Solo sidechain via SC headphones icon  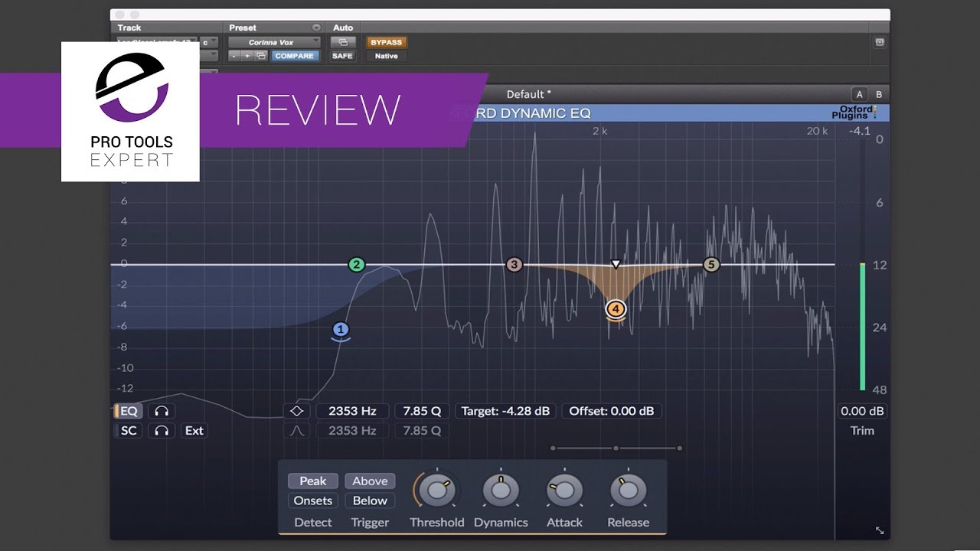(x=161, y=430)
